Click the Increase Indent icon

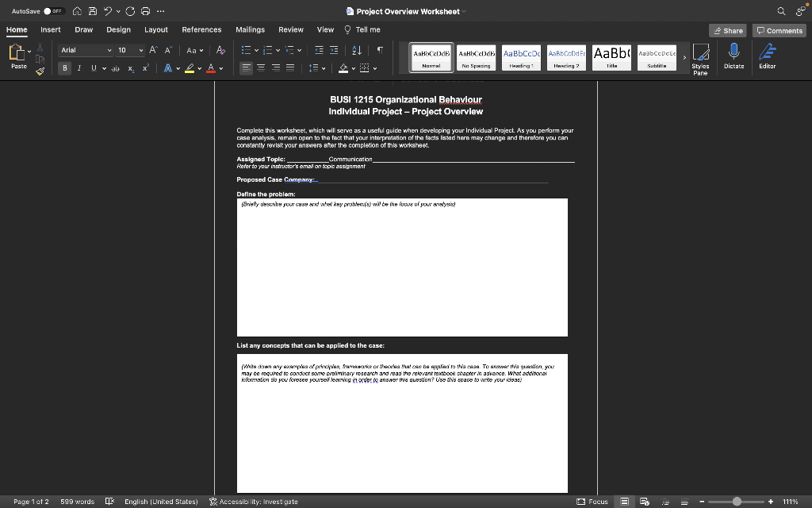click(x=334, y=50)
